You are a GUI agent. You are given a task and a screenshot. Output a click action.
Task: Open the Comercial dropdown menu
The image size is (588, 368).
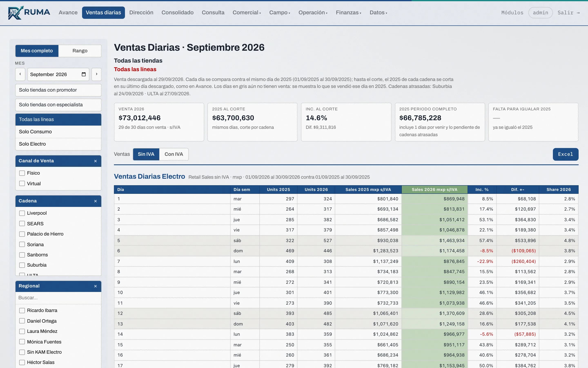pyautogui.click(x=247, y=12)
